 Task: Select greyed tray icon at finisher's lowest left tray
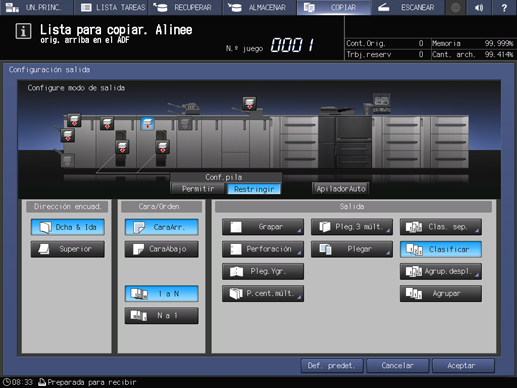pos(68,161)
